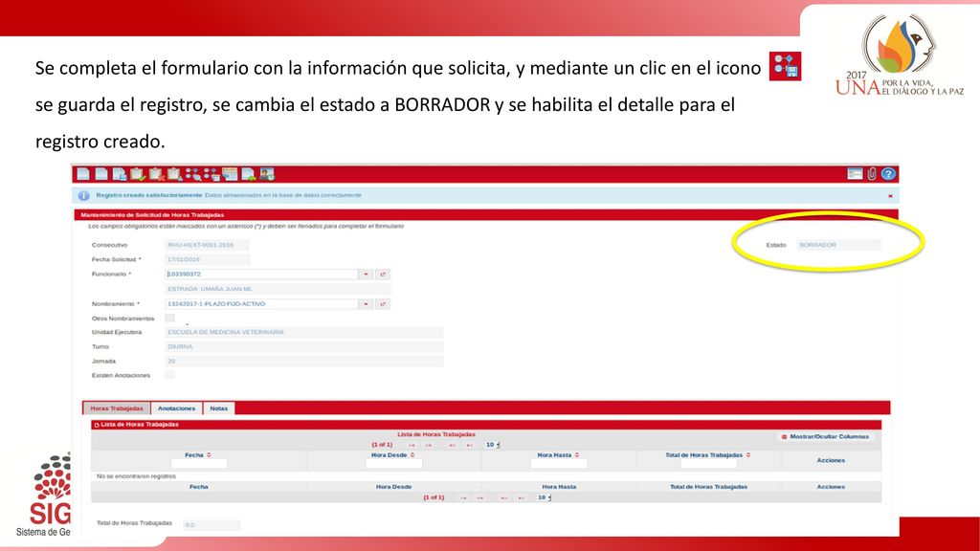Image resolution: width=980 pixels, height=551 pixels.
Task: Click the page with green arrow icon
Action: click(x=248, y=174)
